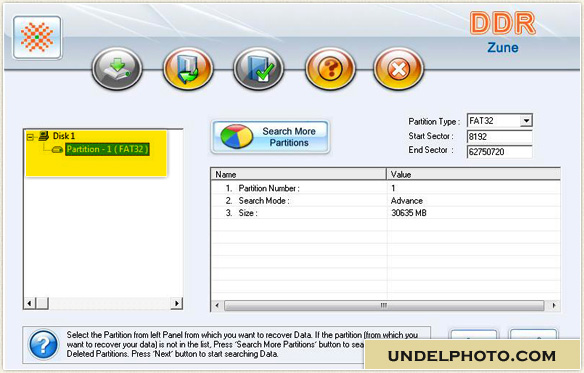Click the End Sector input field

[499, 152]
